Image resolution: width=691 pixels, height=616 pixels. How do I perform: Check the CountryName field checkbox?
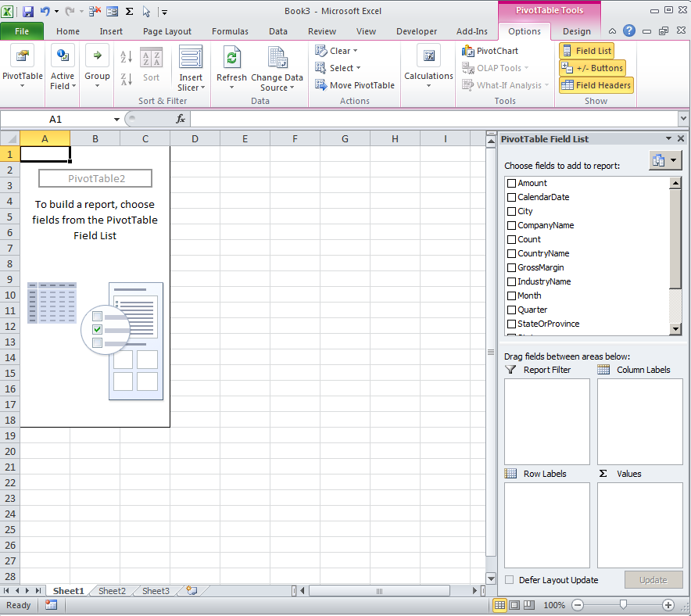[x=512, y=254]
